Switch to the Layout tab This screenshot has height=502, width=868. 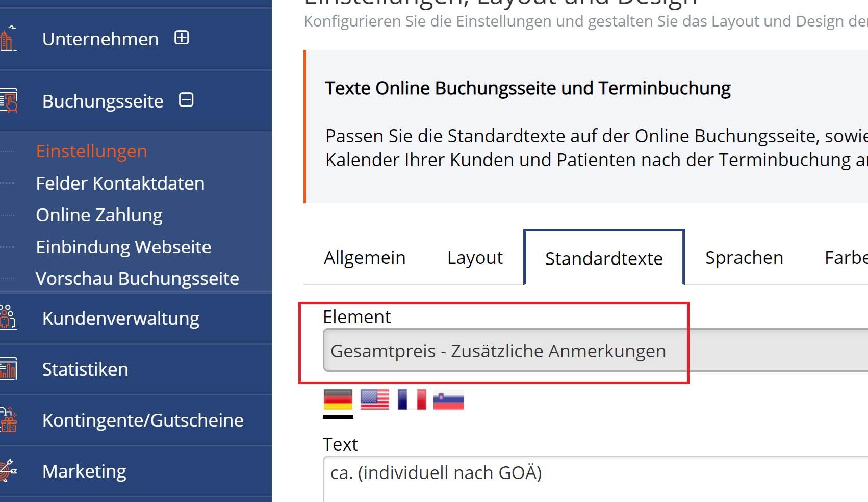point(475,258)
